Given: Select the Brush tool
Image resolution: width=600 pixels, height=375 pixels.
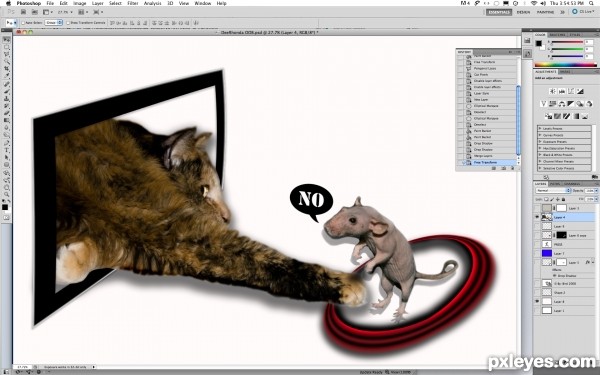Looking at the screenshot, I should [x=7, y=92].
